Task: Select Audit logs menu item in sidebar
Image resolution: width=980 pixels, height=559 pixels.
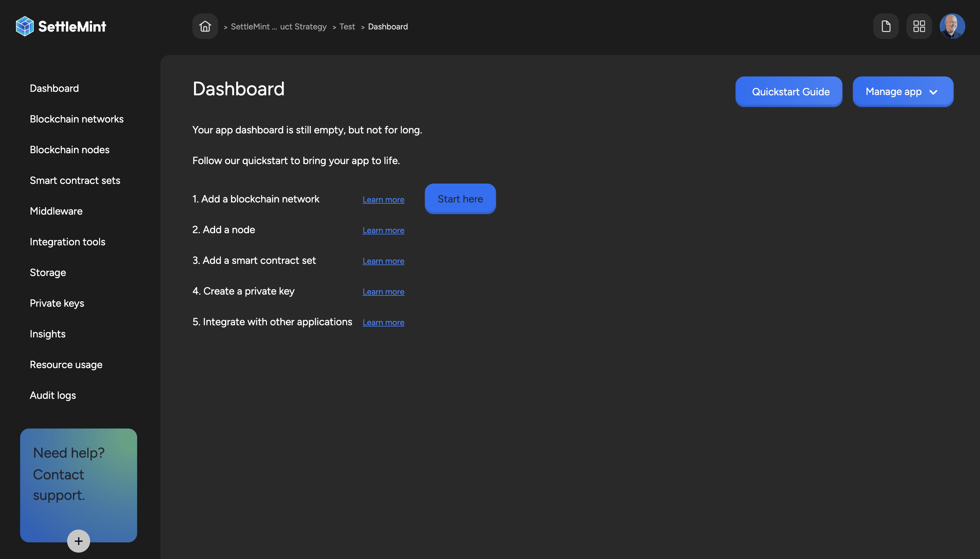Action: [x=52, y=395]
